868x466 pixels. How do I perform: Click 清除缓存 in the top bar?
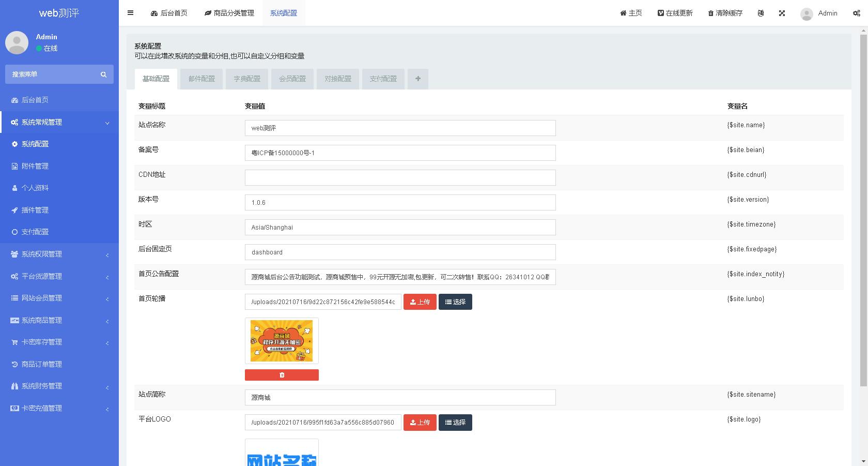[x=725, y=13]
